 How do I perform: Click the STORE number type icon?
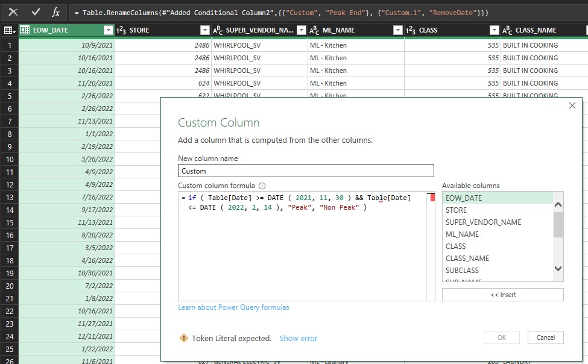click(x=121, y=30)
